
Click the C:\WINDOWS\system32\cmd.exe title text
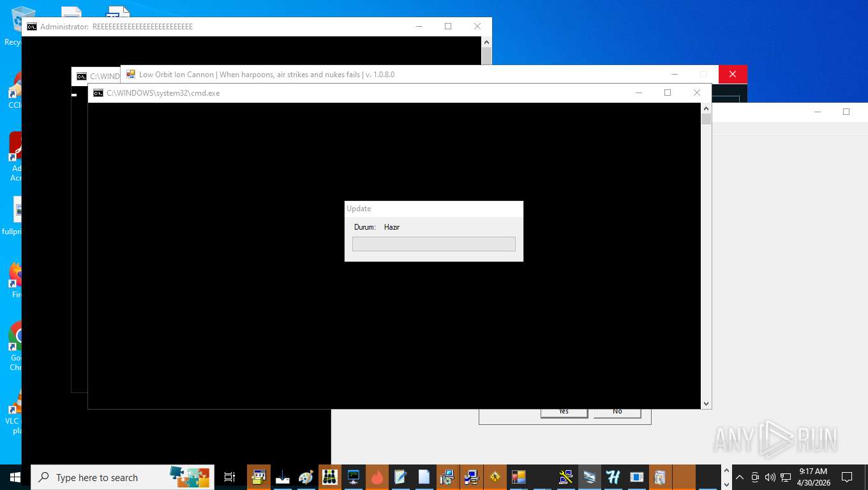(163, 93)
